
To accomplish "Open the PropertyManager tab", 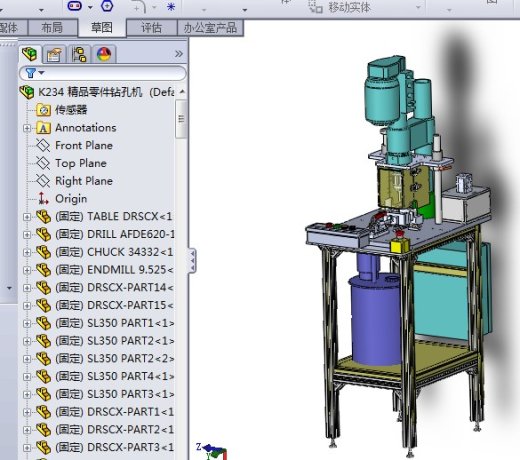I will (x=54, y=54).
